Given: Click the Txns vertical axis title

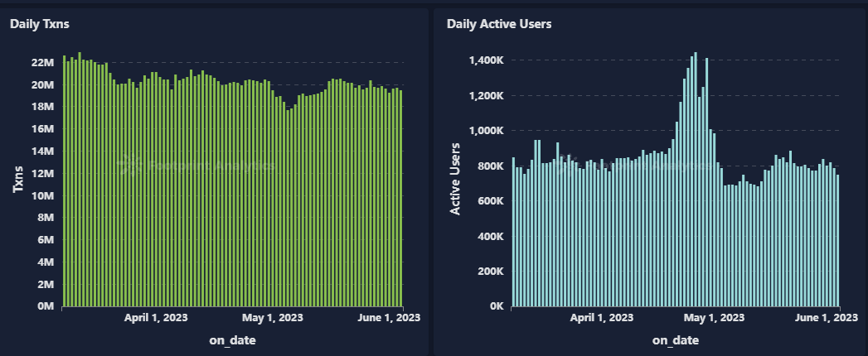Looking at the screenshot, I should 18,178.
